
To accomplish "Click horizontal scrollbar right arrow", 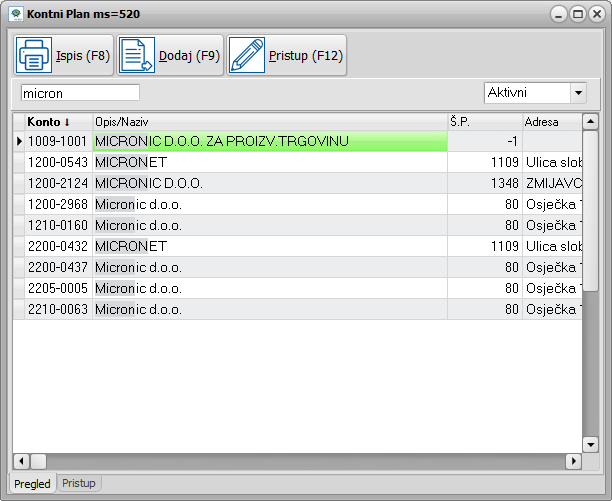I will tap(573, 461).
